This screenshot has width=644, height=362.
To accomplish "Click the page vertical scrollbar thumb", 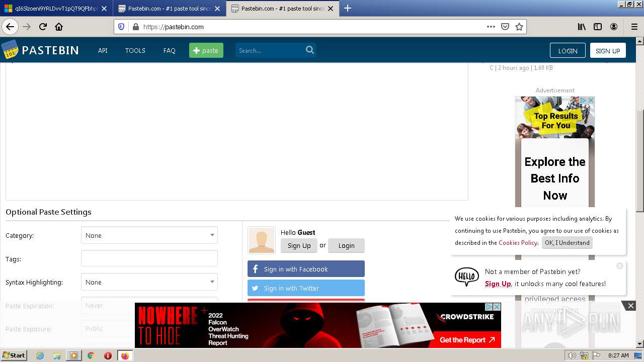I will [x=639, y=160].
